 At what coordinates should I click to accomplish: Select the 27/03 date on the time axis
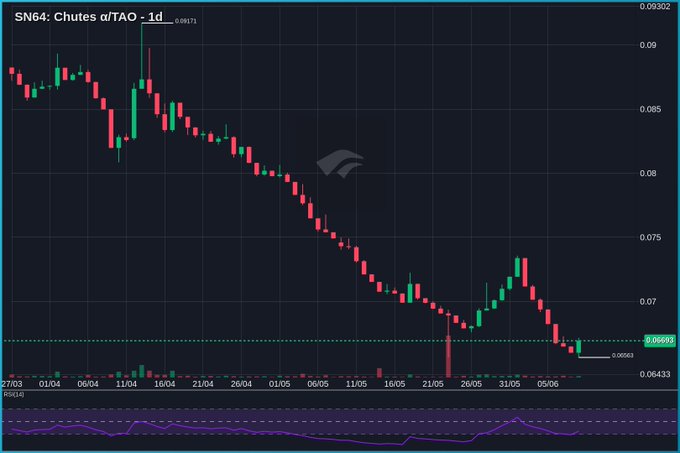(12, 384)
